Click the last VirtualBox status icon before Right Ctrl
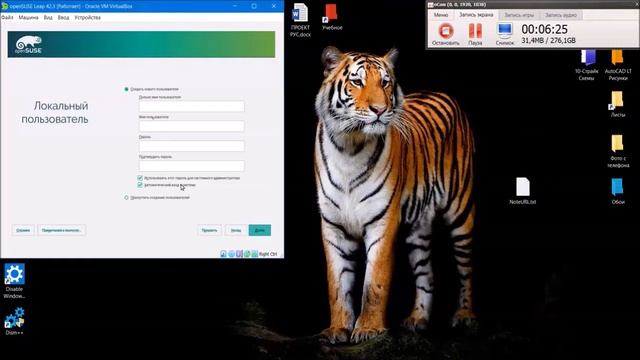This screenshot has width=640, height=360. click(255, 253)
